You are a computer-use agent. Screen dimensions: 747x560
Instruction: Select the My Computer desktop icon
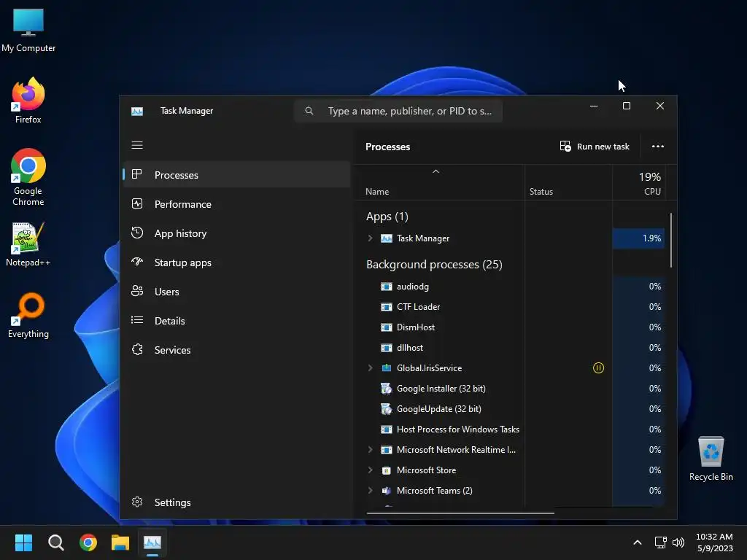pyautogui.click(x=28, y=30)
